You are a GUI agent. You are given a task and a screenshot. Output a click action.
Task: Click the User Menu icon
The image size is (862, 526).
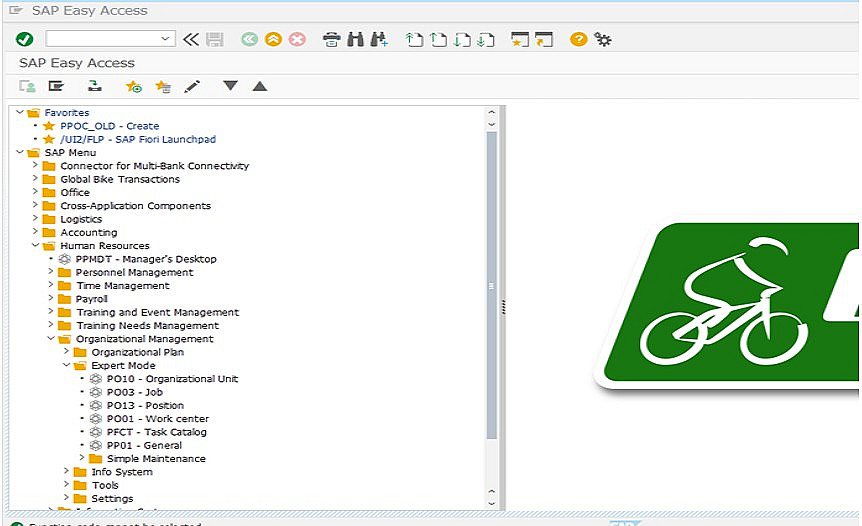[27, 86]
